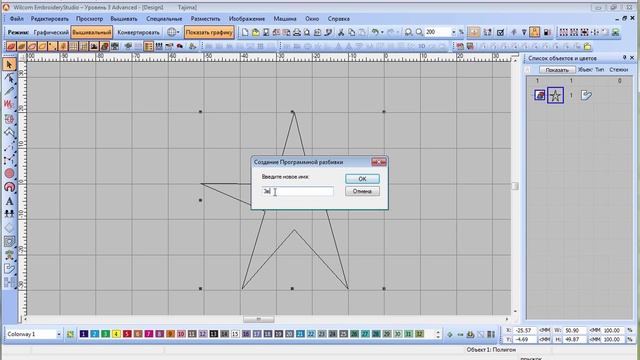Screen dimensions: 640x360
Task: Click the horizontal scrollbar thumb under canvas
Action: click(259, 319)
